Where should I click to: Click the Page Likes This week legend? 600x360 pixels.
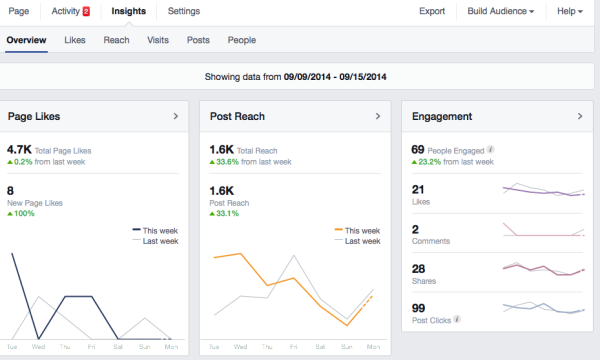[x=155, y=231]
